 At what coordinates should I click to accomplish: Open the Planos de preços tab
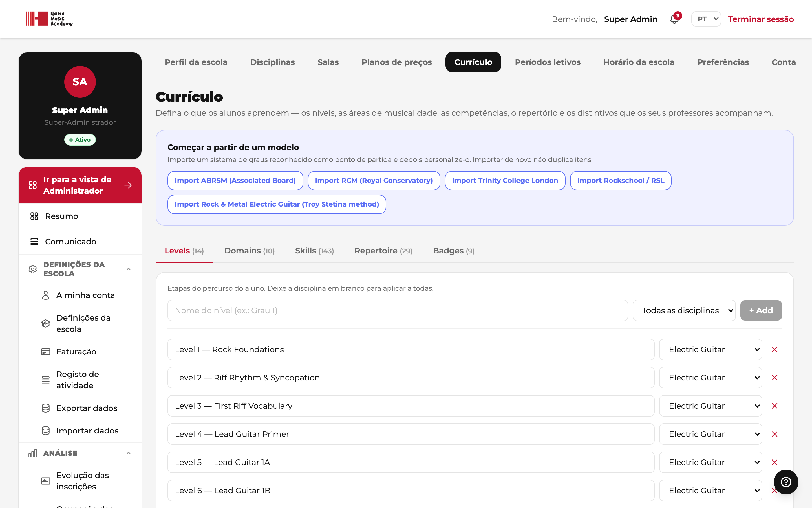(x=397, y=62)
